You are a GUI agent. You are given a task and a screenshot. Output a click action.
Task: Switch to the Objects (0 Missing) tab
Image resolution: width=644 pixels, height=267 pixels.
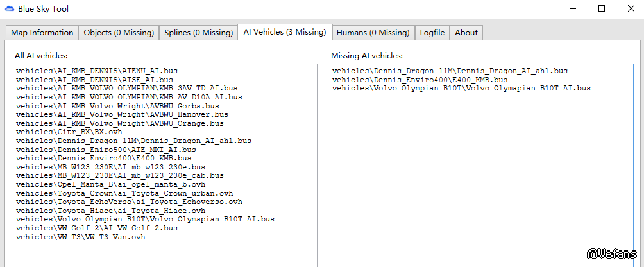(x=119, y=33)
